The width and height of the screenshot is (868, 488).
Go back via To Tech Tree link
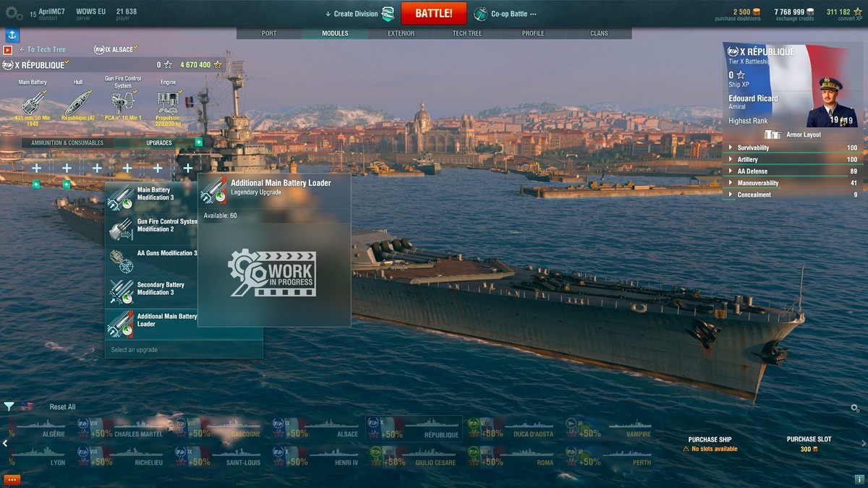pos(43,49)
